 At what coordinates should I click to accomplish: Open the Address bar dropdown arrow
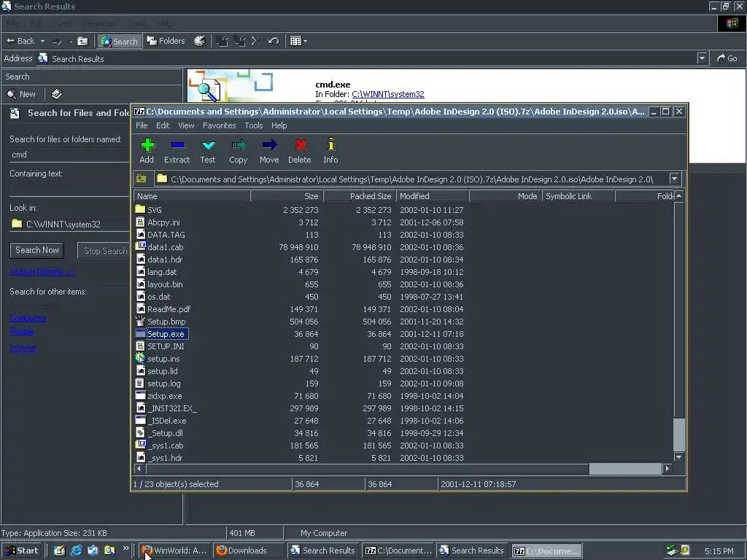702,58
